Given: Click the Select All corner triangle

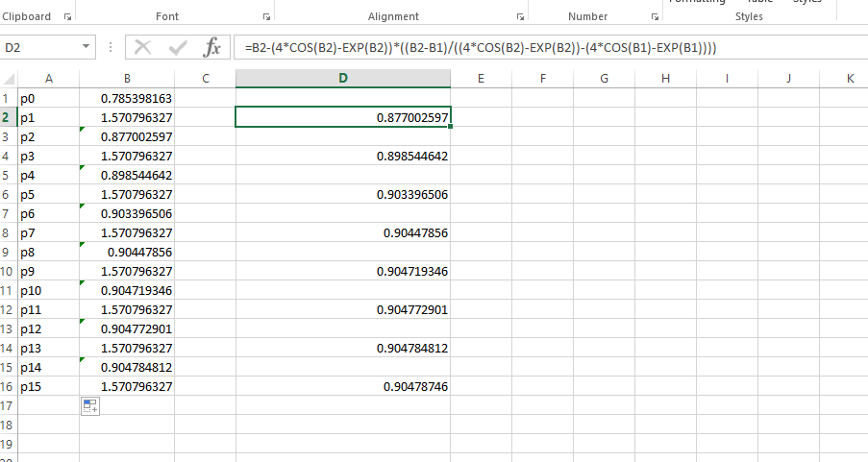Looking at the screenshot, I should point(9,79).
